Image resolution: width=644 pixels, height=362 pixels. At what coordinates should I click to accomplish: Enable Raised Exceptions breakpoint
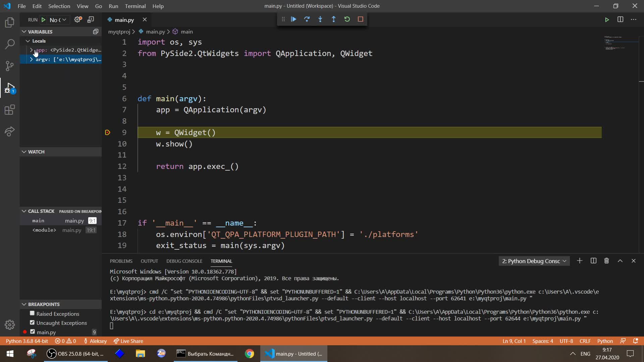[32, 313]
